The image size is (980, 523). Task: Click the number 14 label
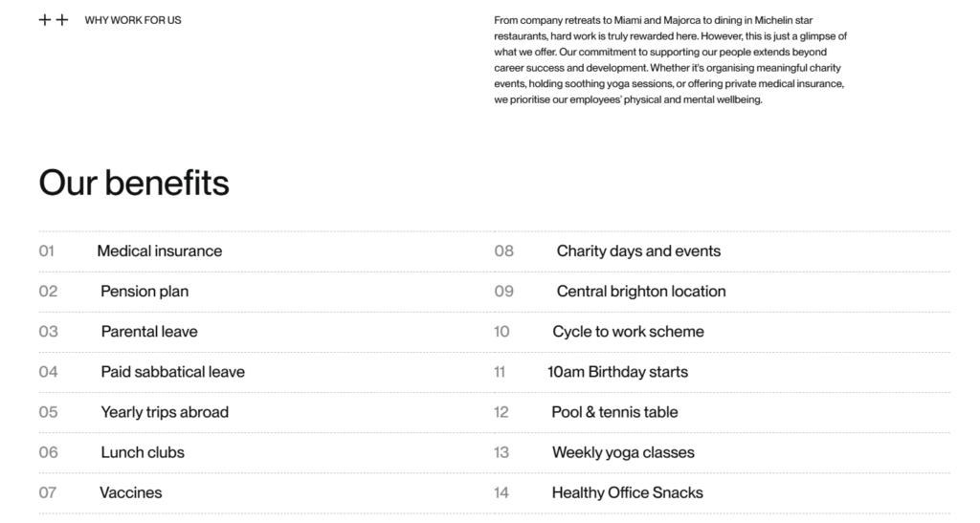501,493
